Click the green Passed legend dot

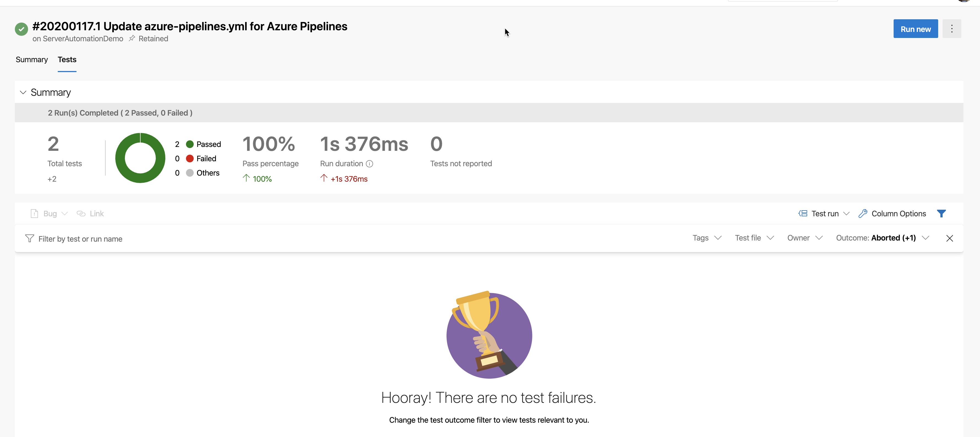(190, 144)
